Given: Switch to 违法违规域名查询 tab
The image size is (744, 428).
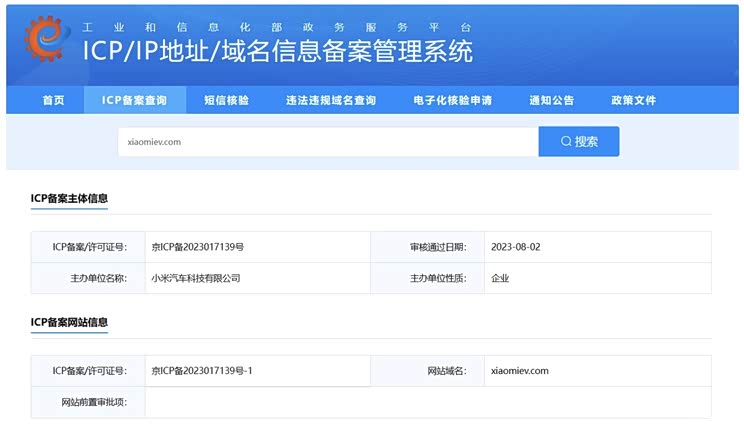Looking at the screenshot, I should click(x=331, y=100).
